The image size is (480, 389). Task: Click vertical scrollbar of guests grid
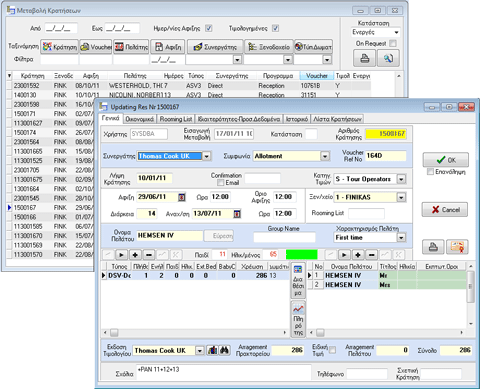(x=470, y=294)
